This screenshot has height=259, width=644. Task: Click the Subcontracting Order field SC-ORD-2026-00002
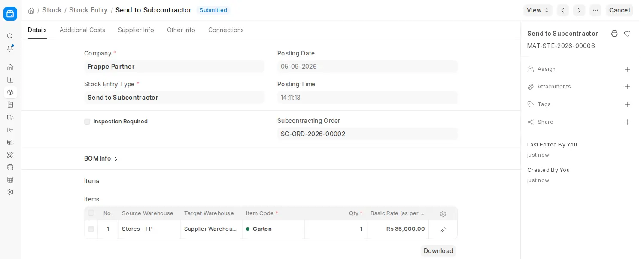coord(368,134)
